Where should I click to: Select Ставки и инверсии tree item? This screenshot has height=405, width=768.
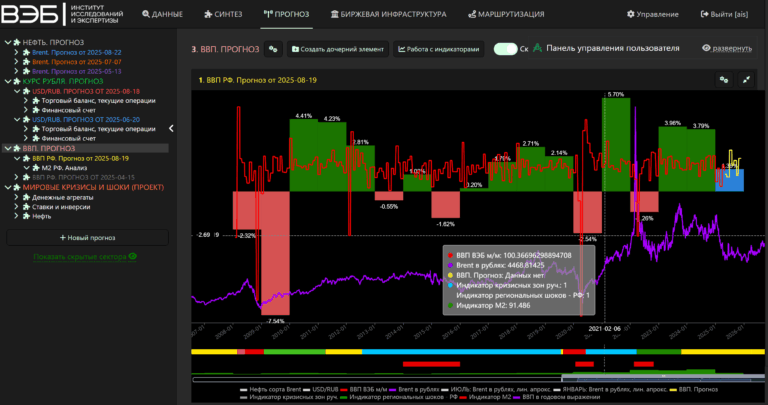pos(61,207)
